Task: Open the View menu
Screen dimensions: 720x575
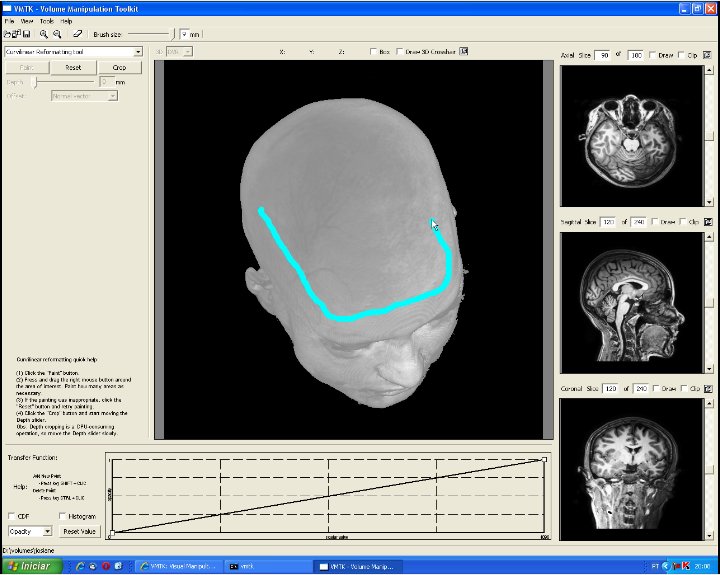Action: point(27,21)
